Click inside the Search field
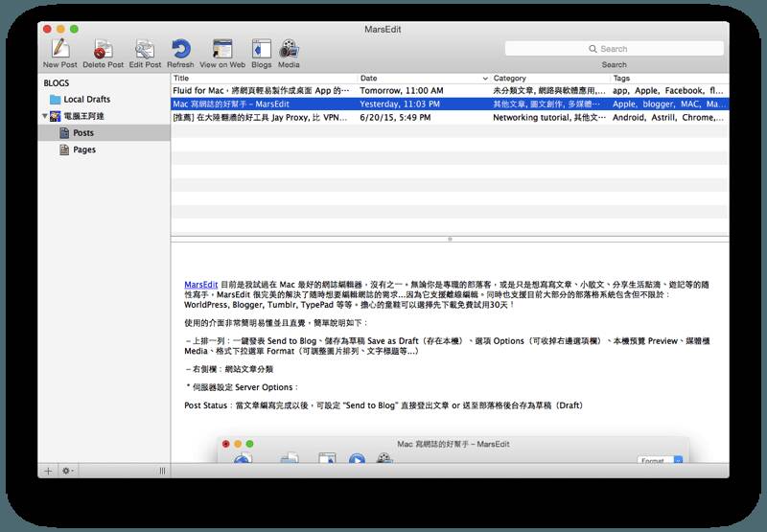The width and height of the screenshot is (767, 532). [x=615, y=49]
